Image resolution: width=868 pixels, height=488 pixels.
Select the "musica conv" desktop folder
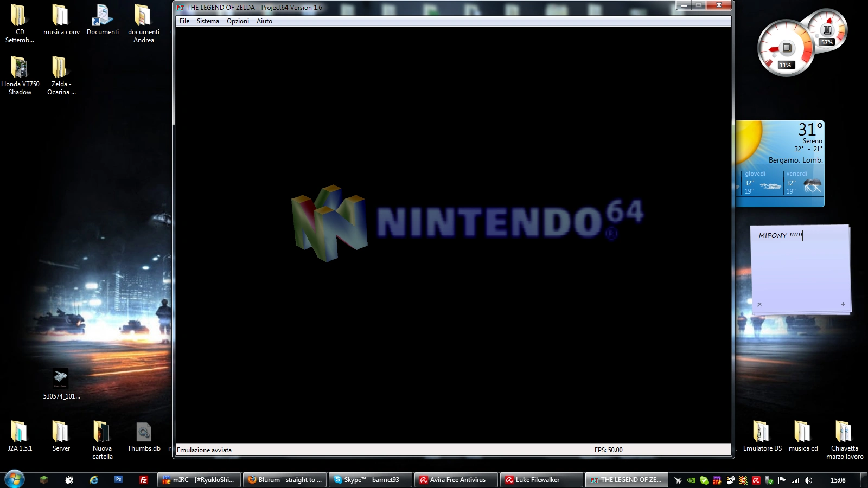click(x=61, y=20)
